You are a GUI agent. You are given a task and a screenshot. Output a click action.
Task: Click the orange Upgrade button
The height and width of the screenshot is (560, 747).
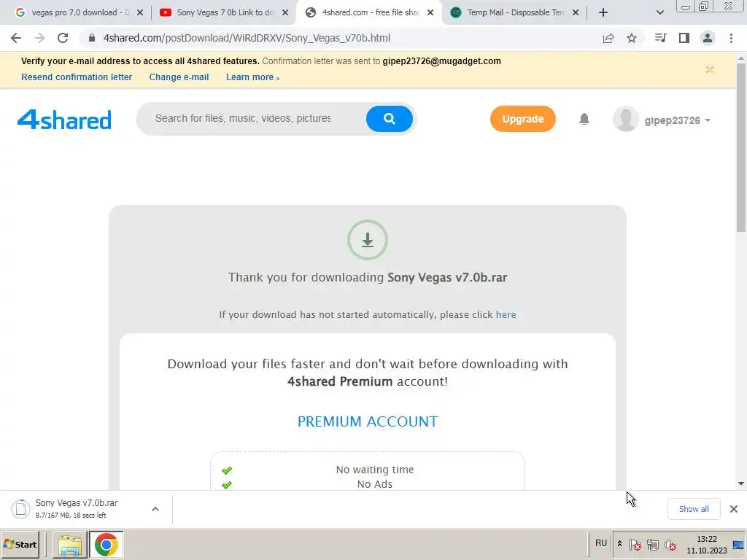[x=522, y=119]
